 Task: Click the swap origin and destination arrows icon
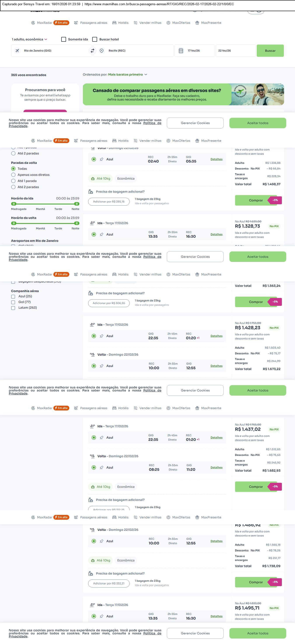tap(92, 50)
